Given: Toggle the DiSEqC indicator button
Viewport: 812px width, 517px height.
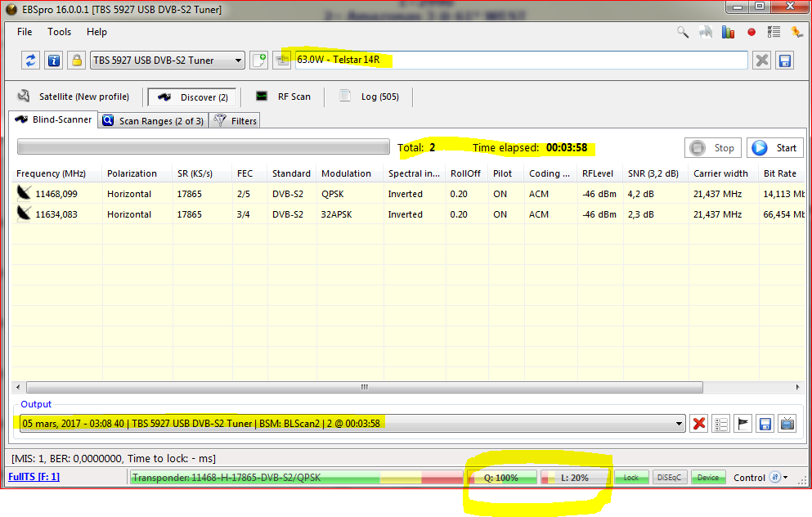Looking at the screenshot, I should pyautogui.click(x=669, y=478).
